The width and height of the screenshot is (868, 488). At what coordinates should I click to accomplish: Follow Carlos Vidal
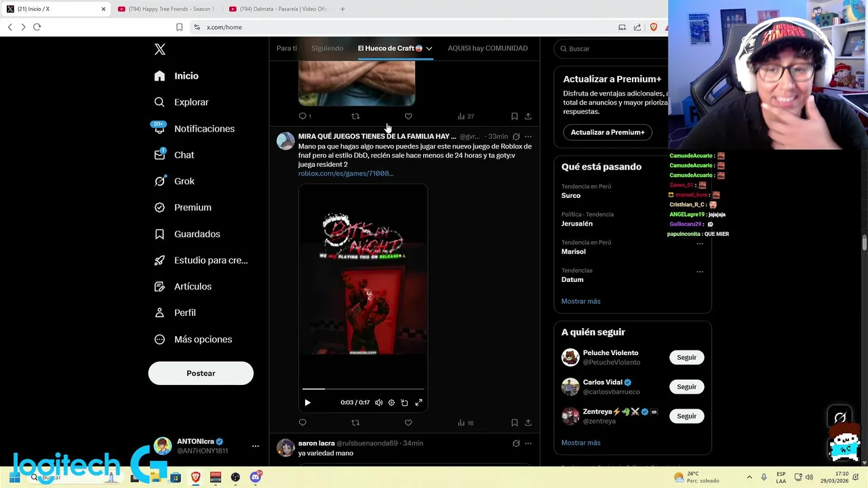coord(686,387)
